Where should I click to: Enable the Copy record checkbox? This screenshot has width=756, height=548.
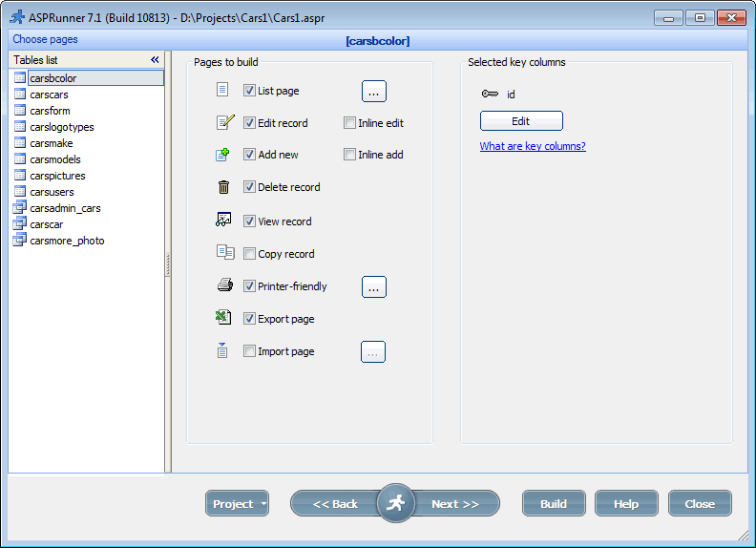pyautogui.click(x=249, y=254)
